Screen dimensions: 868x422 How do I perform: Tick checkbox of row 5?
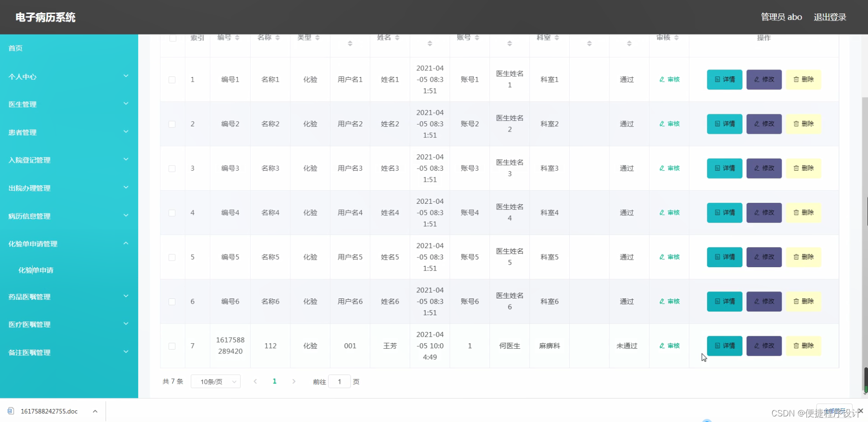coord(172,257)
